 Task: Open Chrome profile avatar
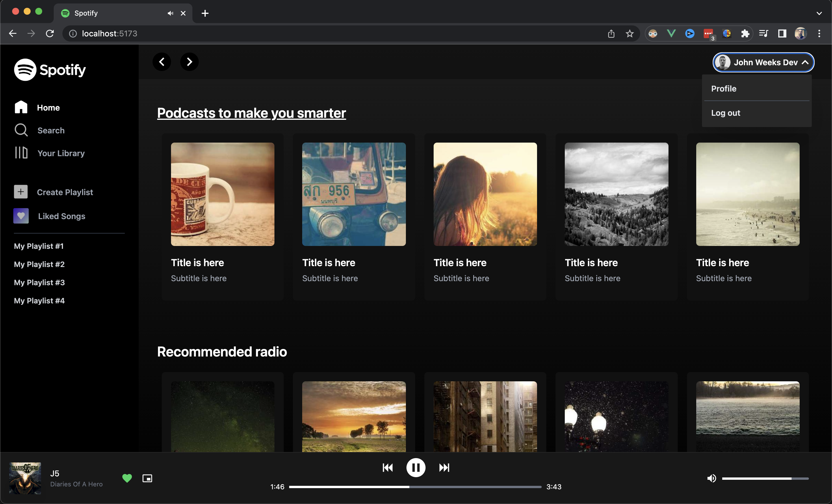pos(801,33)
